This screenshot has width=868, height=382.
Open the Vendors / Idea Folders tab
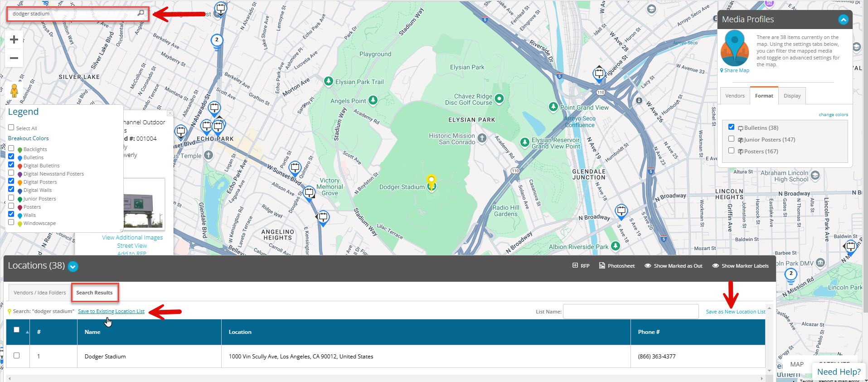tap(40, 293)
